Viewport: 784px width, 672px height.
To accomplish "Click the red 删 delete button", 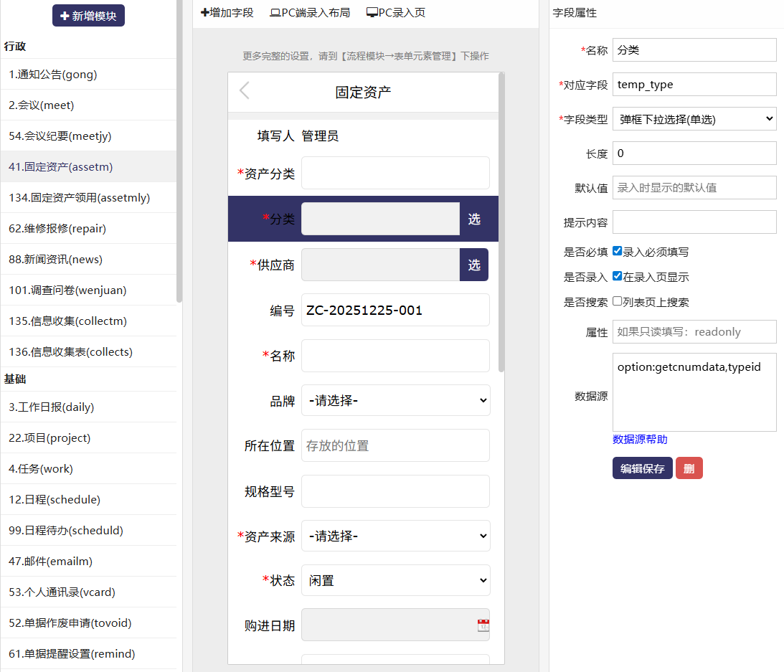I will (689, 468).
